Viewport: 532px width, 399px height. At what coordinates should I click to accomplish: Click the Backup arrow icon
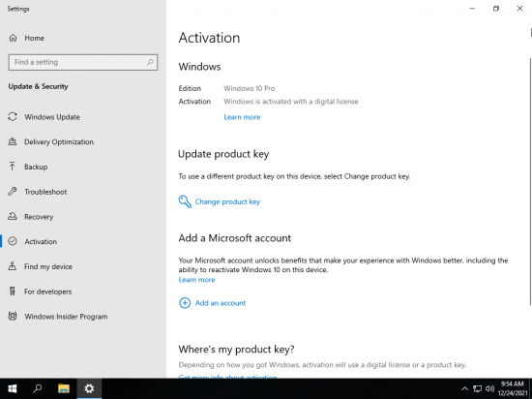pos(13,167)
